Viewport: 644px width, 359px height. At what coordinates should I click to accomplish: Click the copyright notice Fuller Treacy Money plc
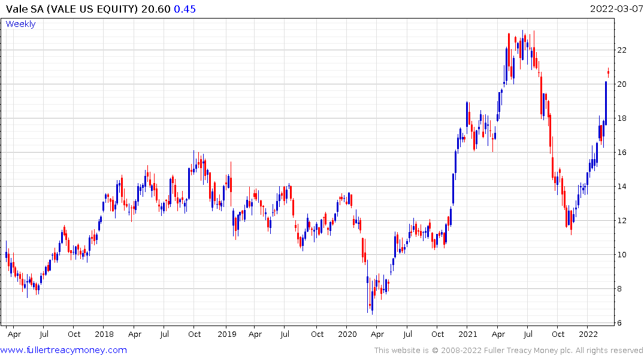(x=508, y=351)
